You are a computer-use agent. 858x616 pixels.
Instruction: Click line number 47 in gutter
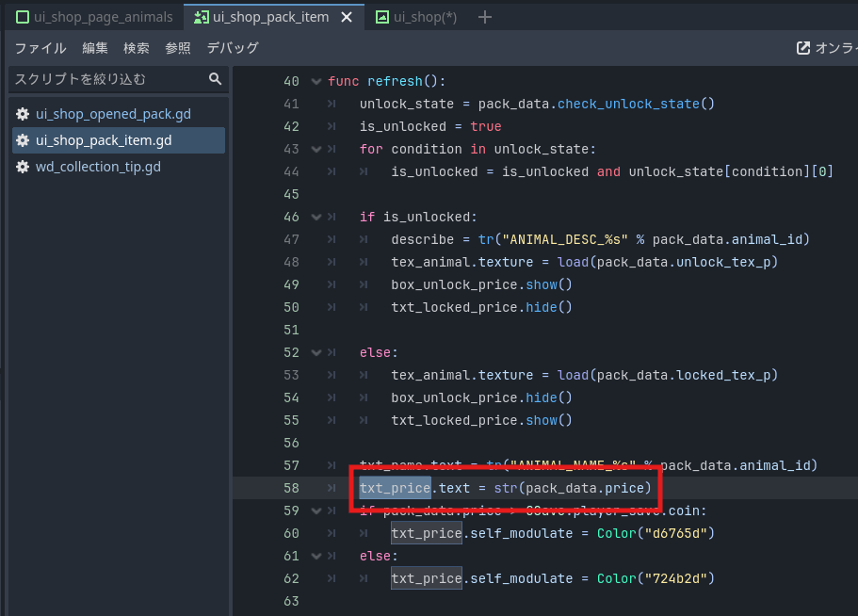(x=291, y=239)
